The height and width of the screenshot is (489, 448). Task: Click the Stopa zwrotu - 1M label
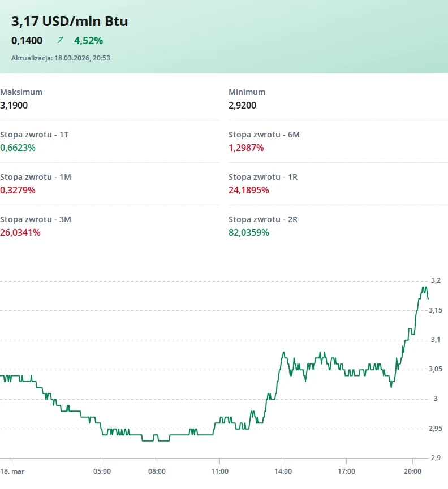[x=36, y=177]
